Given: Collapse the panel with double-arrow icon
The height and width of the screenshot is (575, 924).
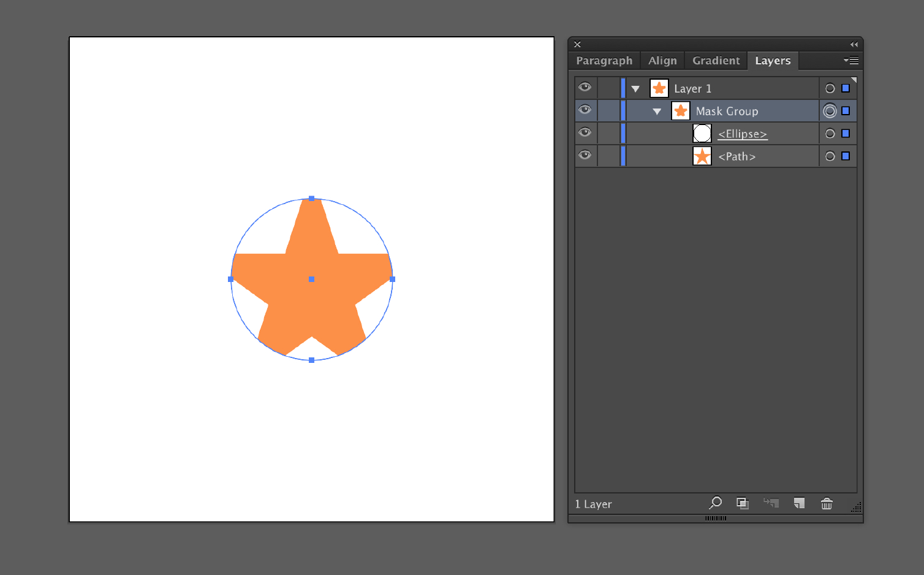Looking at the screenshot, I should tap(854, 45).
